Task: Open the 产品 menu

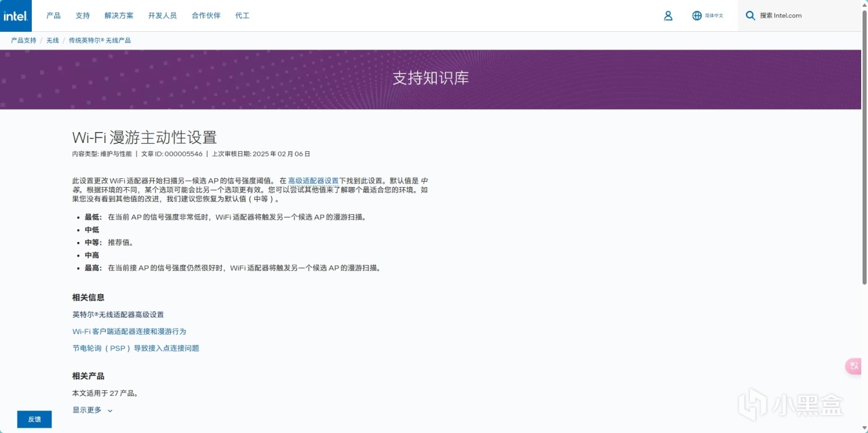Action: coord(54,16)
